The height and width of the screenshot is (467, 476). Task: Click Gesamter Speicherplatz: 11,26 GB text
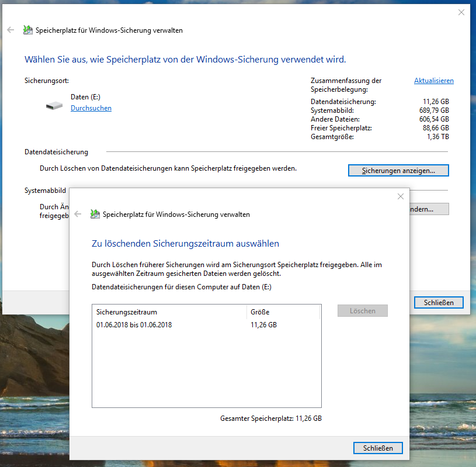271,418
